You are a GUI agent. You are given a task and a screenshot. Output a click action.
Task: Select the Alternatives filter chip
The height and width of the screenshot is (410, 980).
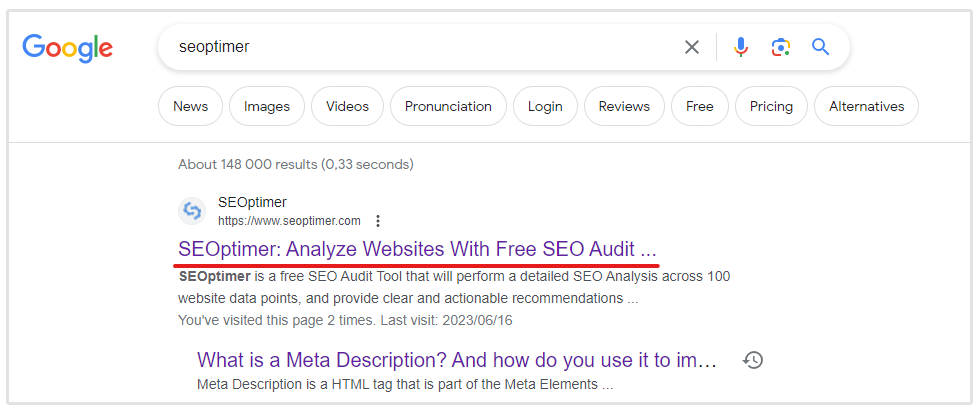point(866,106)
